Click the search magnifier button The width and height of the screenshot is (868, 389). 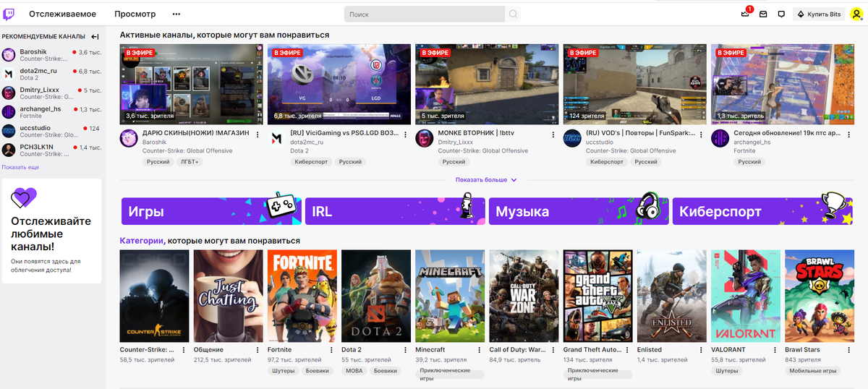point(513,14)
